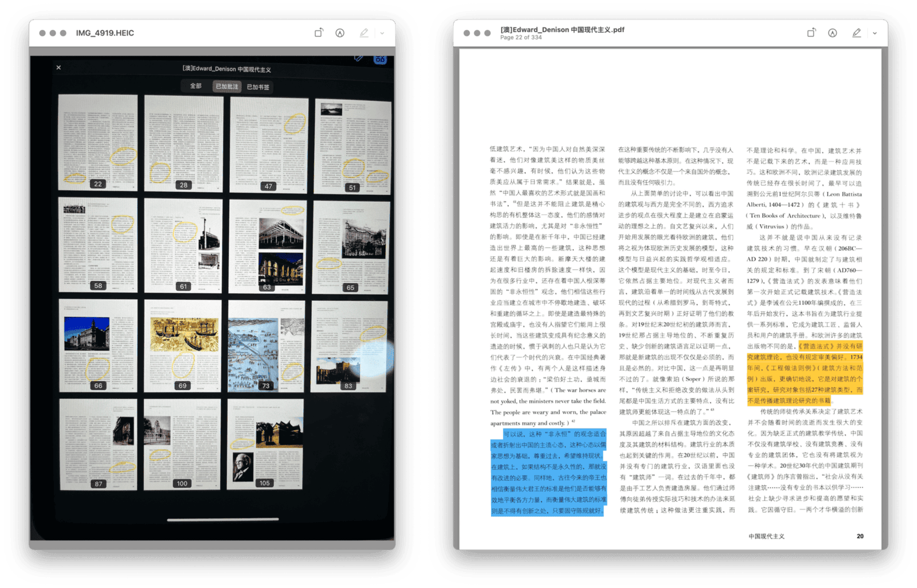The height and width of the screenshot is (588, 917).
Task: Select the 已加批注 tab
Action: [x=227, y=87]
